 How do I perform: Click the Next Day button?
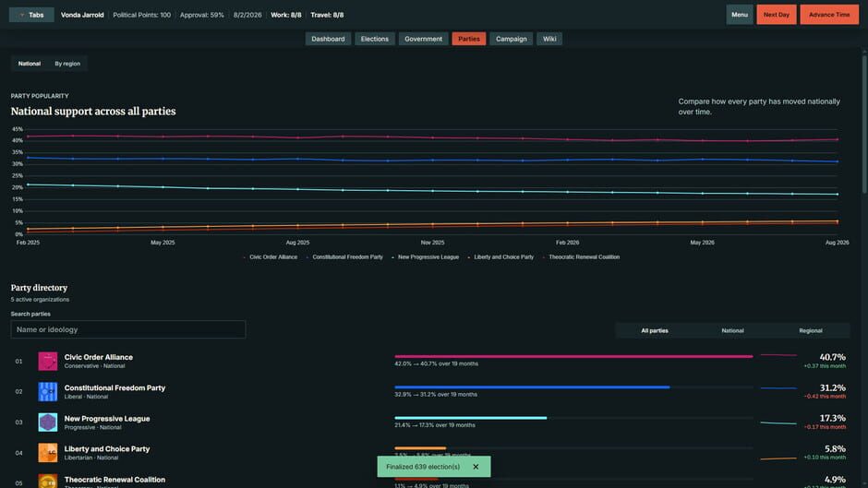coord(776,15)
